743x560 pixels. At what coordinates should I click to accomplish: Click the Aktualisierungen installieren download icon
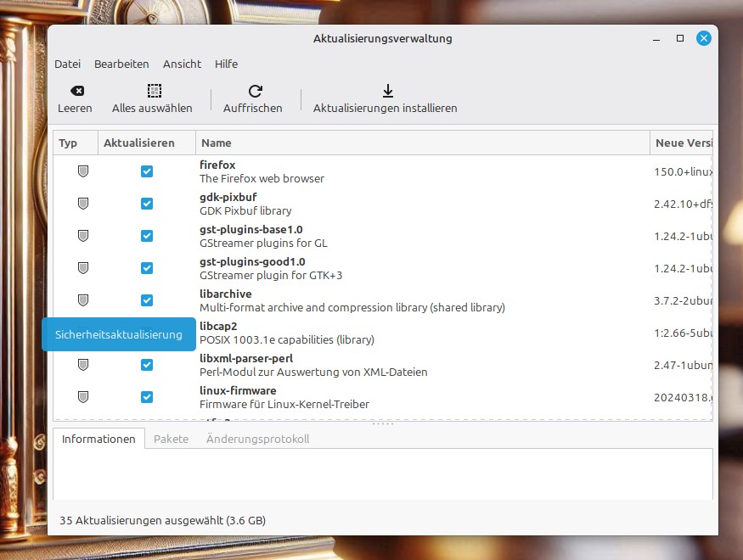click(x=386, y=91)
